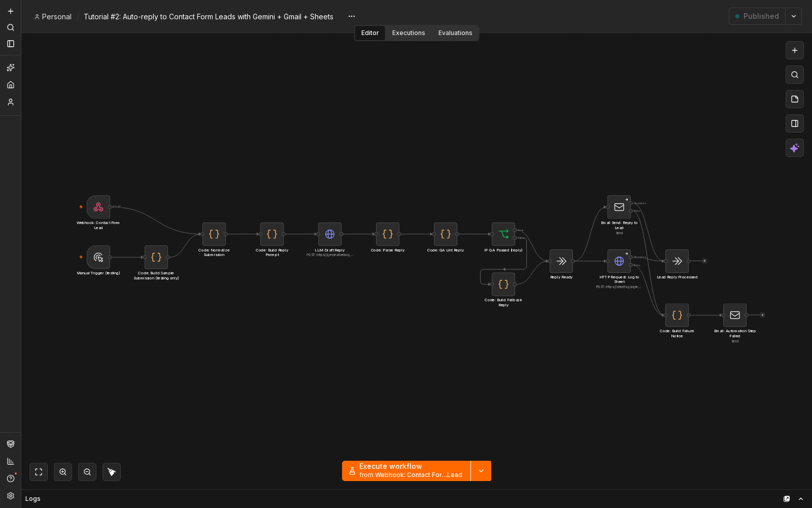Select the Code: Build Reply Prompt node
The height and width of the screenshot is (508, 812).
[272, 234]
